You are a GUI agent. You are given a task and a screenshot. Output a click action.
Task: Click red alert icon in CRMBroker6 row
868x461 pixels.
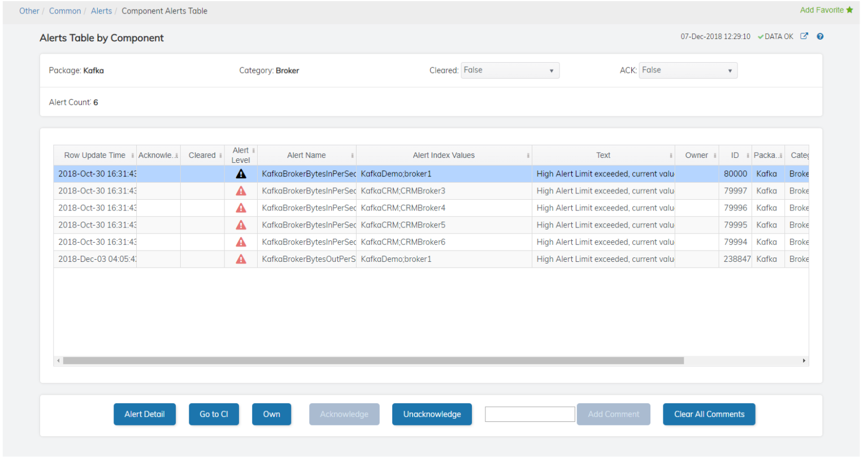click(241, 242)
